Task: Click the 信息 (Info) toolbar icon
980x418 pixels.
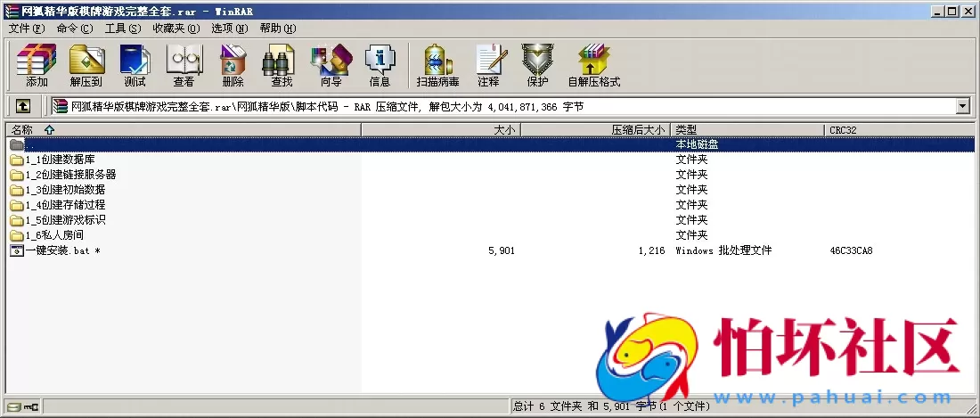Action: click(x=380, y=65)
